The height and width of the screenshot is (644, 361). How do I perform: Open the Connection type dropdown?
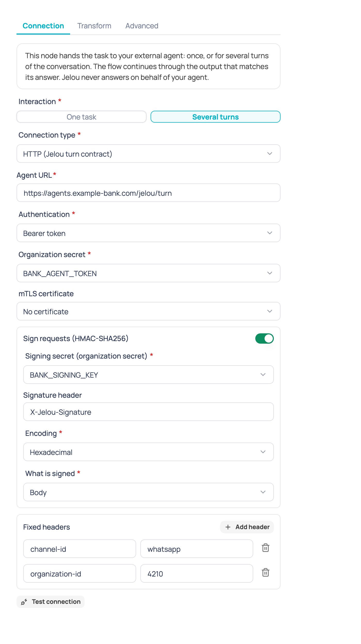(149, 154)
